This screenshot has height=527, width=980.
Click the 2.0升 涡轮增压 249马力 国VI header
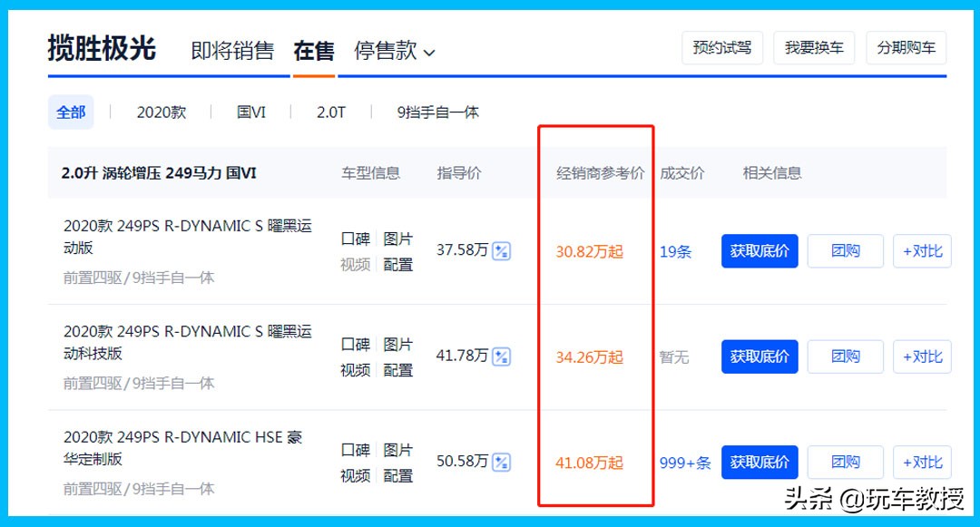tap(159, 173)
